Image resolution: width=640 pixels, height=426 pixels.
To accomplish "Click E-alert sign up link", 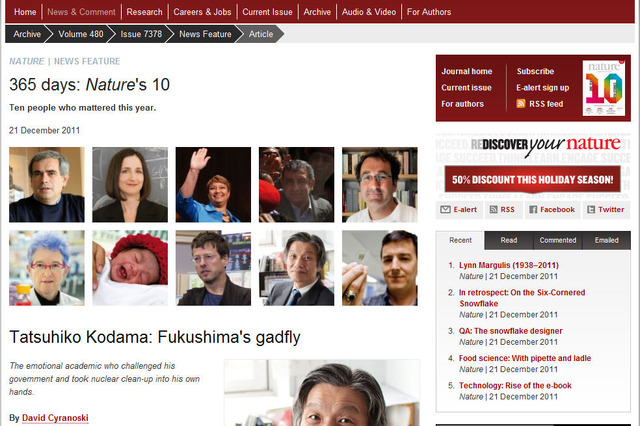I will (542, 88).
